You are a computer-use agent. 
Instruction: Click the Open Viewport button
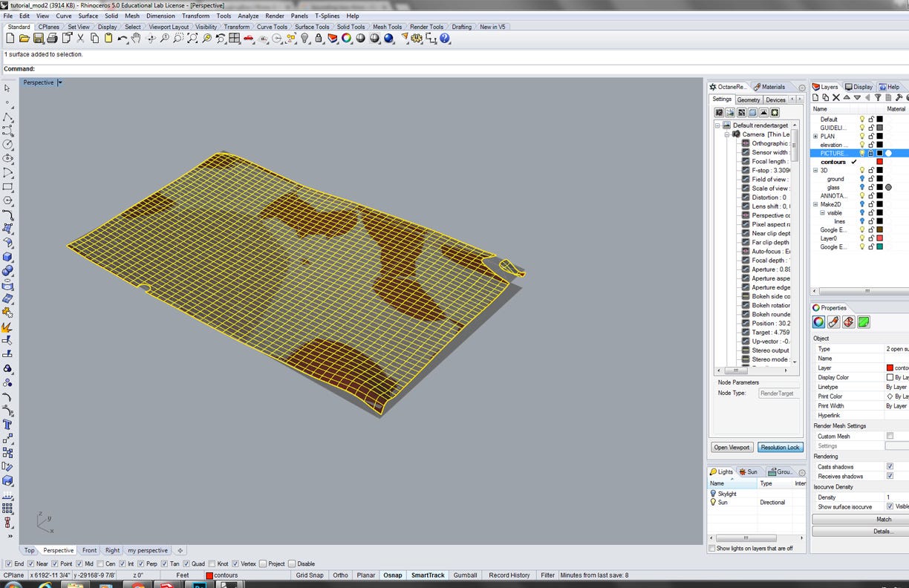[x=732, y=448]
